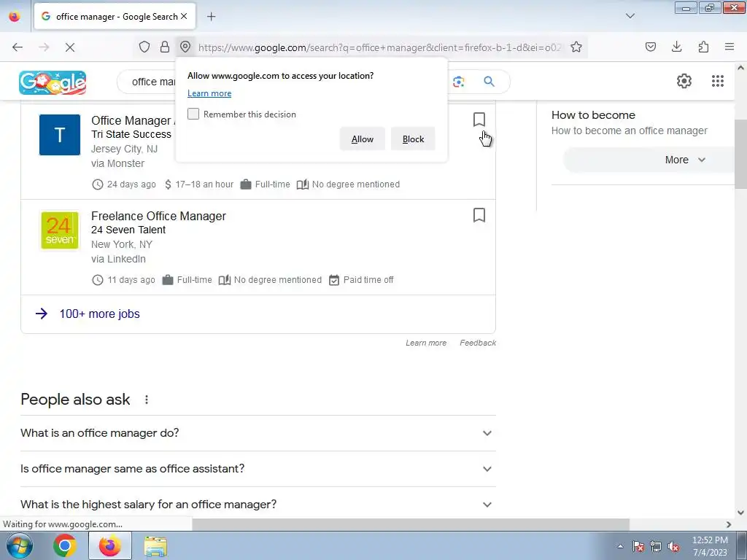Close the office manager Google Search tab
747x560 pixels.
pos(184,16)
